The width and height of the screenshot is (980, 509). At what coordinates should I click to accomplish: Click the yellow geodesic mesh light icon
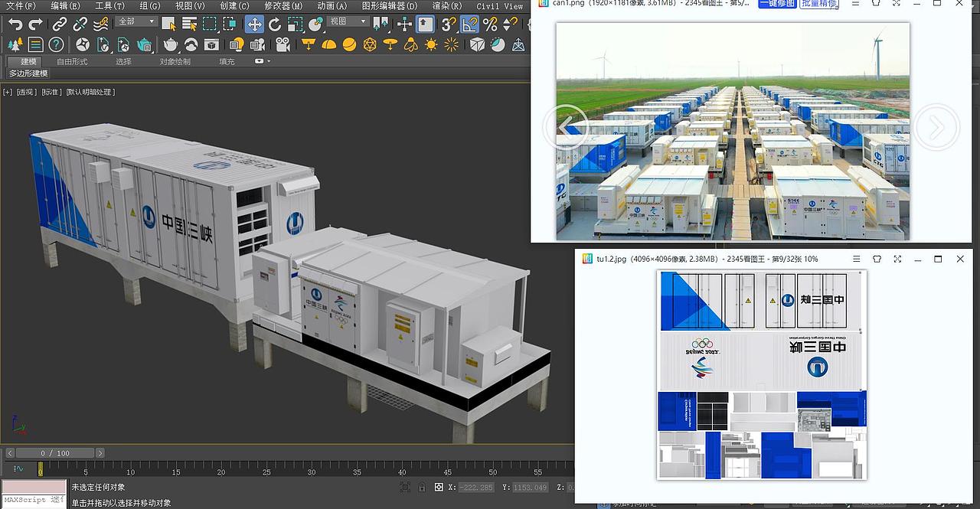tap(369, 44)
